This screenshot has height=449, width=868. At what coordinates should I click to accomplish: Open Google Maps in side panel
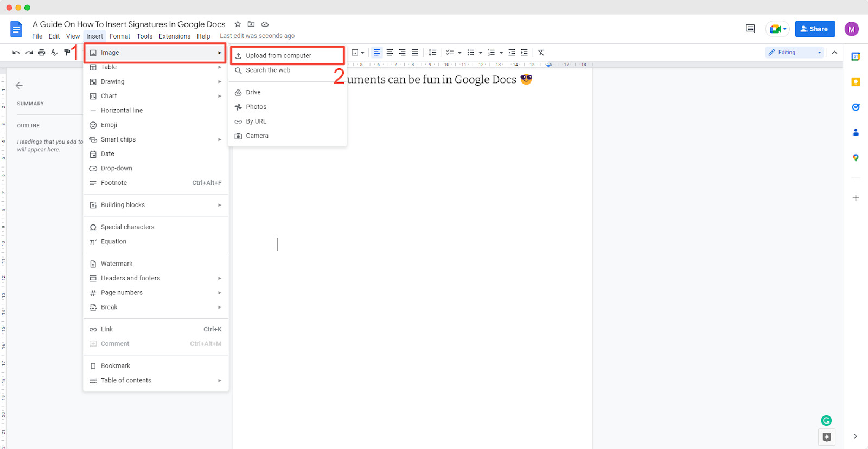[856, 158]
